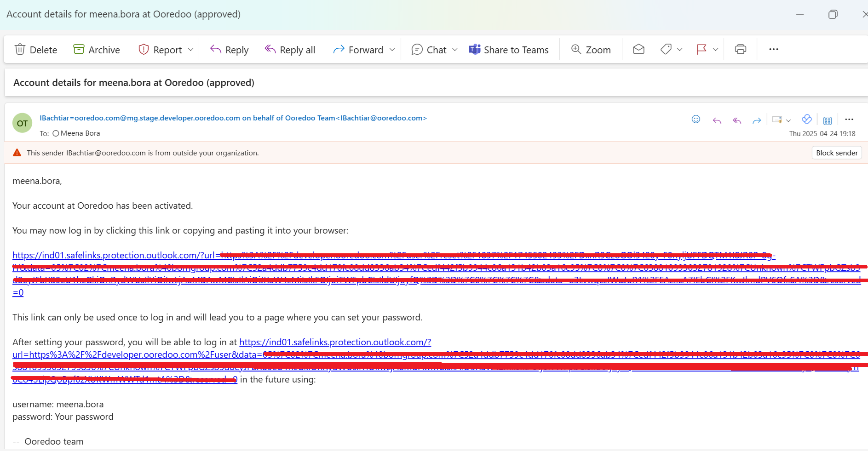Click the OT sender avatar
868x451 pixels.
pyautogui.click(x=22, y=123)
